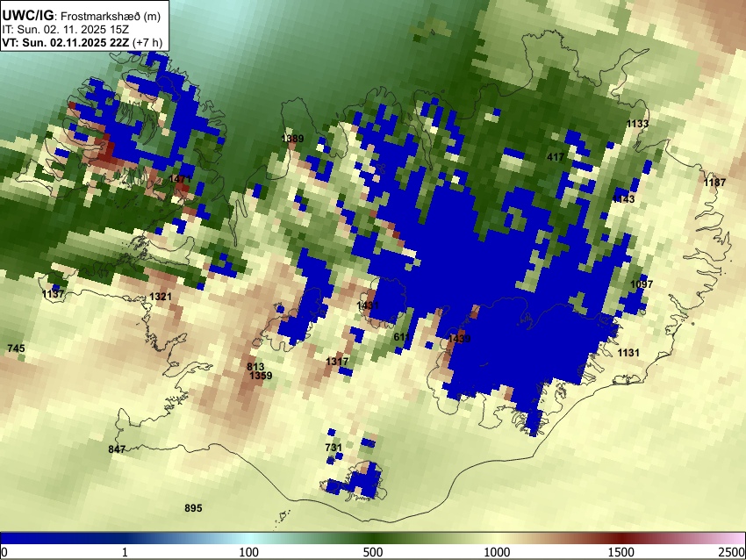Image resolution: width=746 pixels, height=560 pixels.
Task: Click the color scale label 1000
Action: click(x=497, y=552)
